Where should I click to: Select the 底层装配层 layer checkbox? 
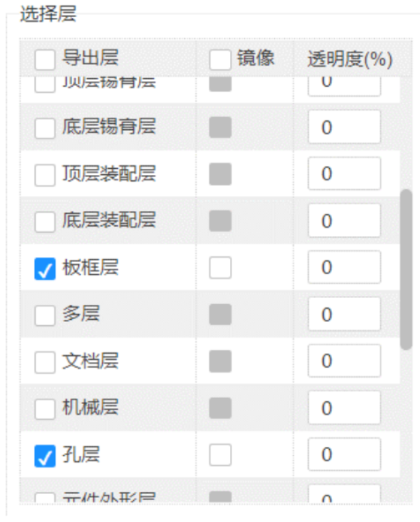[x=44, y=221]
